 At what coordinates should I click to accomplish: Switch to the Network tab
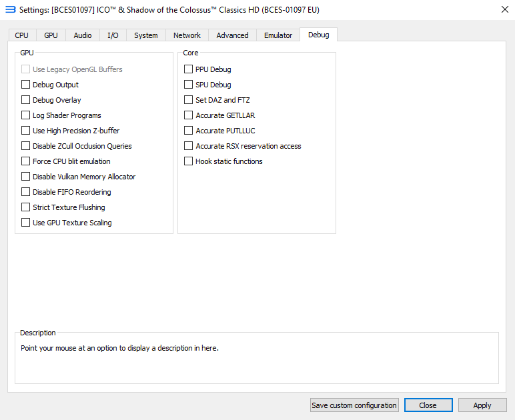(187, 35)
